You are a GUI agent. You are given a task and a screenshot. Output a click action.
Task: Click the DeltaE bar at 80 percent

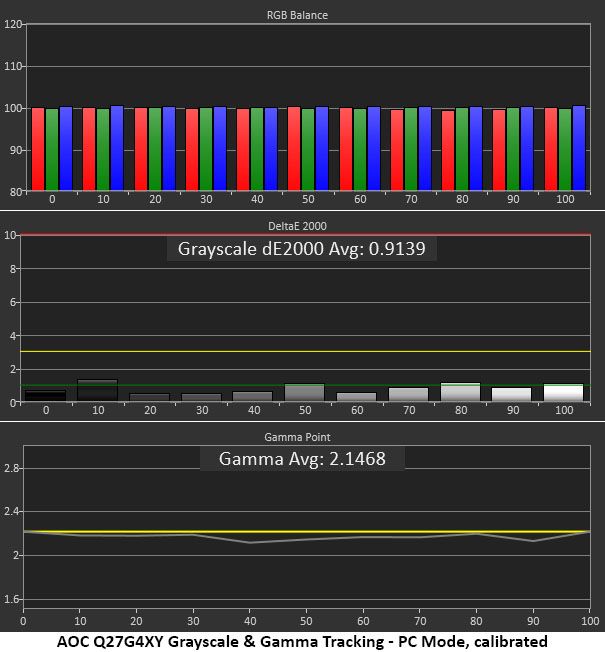(x=460, y=392)
